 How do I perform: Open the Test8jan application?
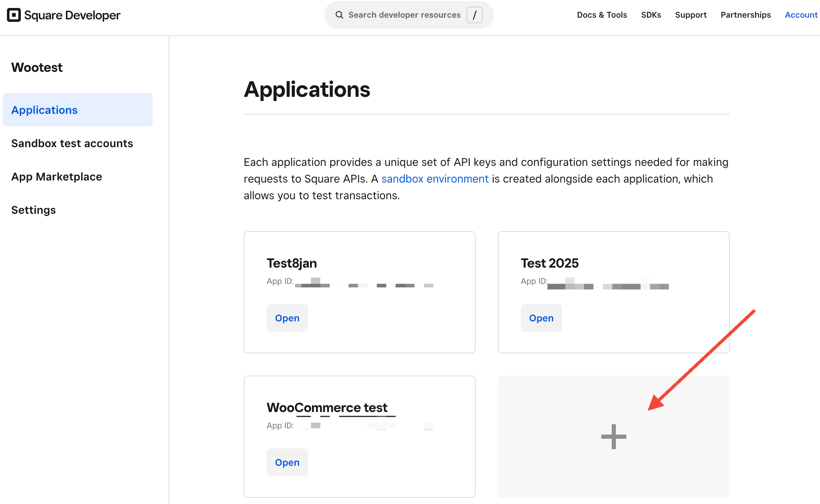(x=287, y=318)
